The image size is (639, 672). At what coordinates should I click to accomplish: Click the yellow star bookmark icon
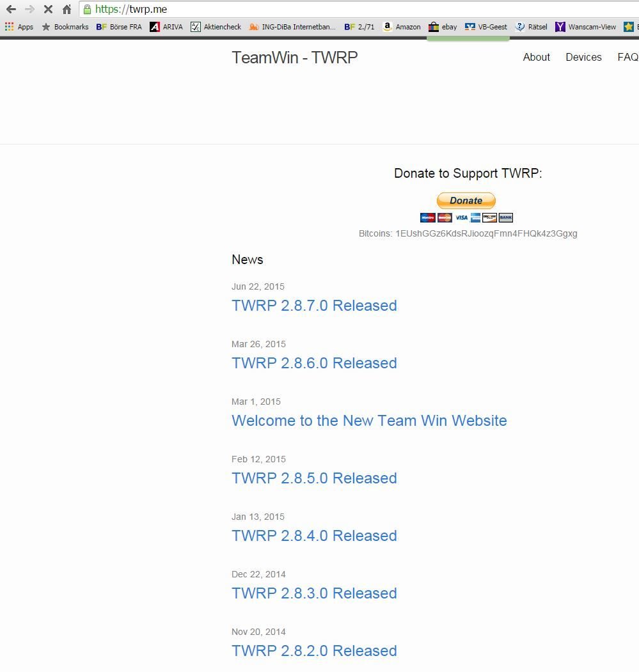click(629, 27)
